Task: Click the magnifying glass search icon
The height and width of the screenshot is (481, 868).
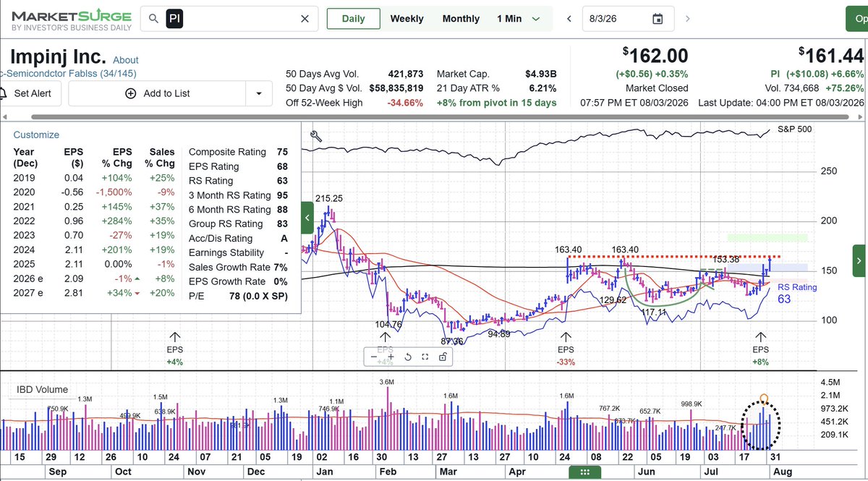Action: [x=154, y=19]
